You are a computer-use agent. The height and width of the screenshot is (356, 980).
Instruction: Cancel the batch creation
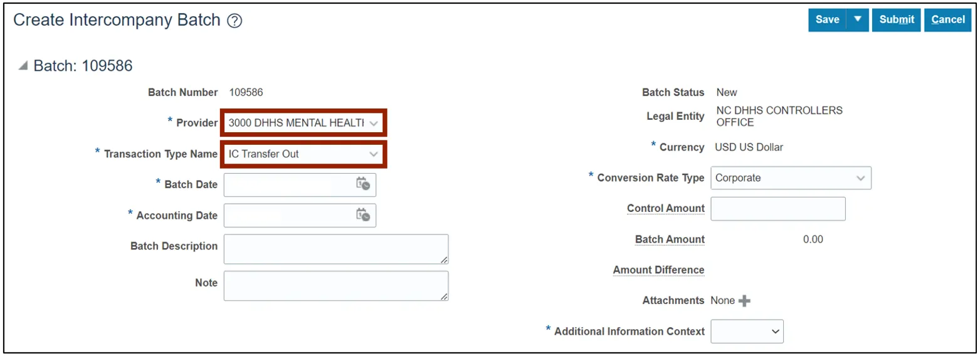point(947,19)
